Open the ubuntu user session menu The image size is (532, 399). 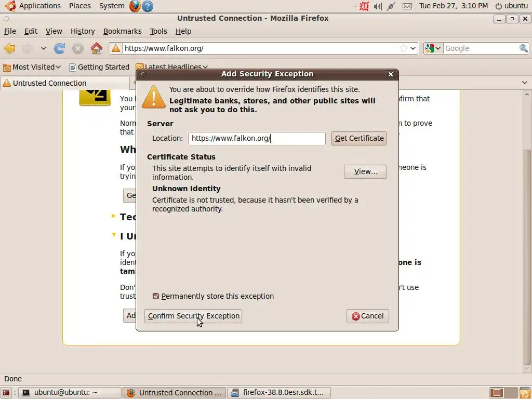[512, 6]
